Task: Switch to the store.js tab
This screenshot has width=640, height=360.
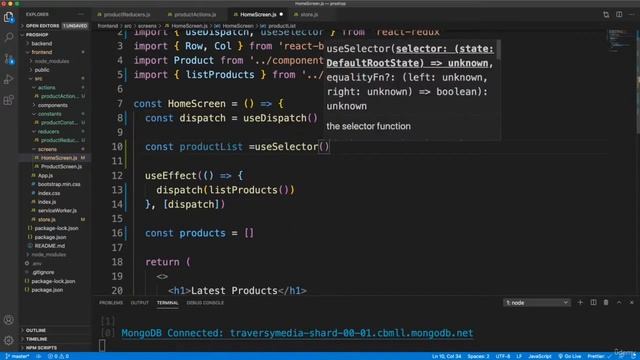Action: click(x=309, y=14)
